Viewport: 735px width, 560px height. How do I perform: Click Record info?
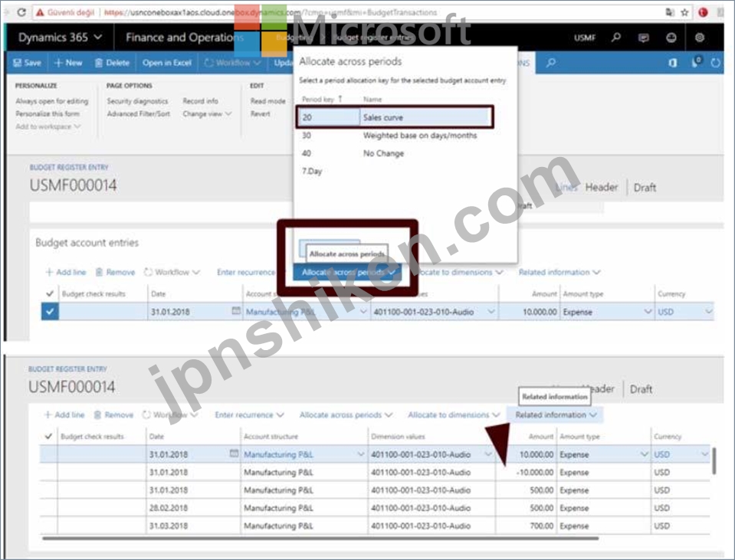[x=200, y=101]
